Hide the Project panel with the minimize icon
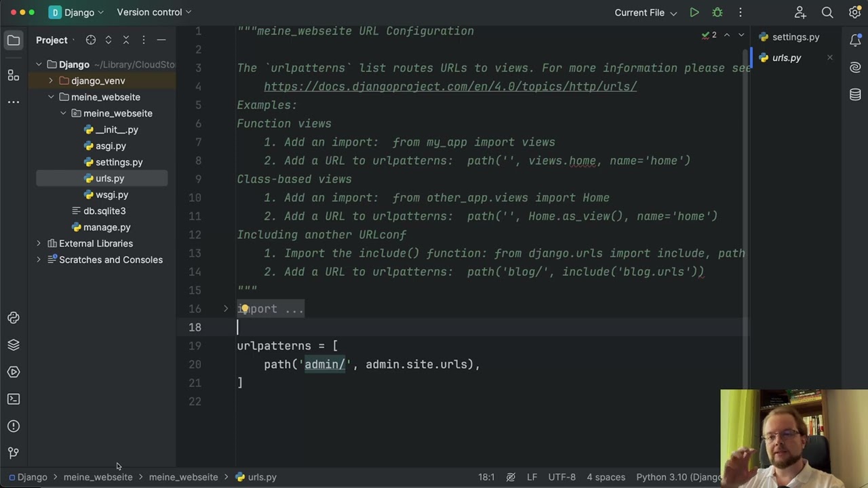868x488 pixels. 161,40
